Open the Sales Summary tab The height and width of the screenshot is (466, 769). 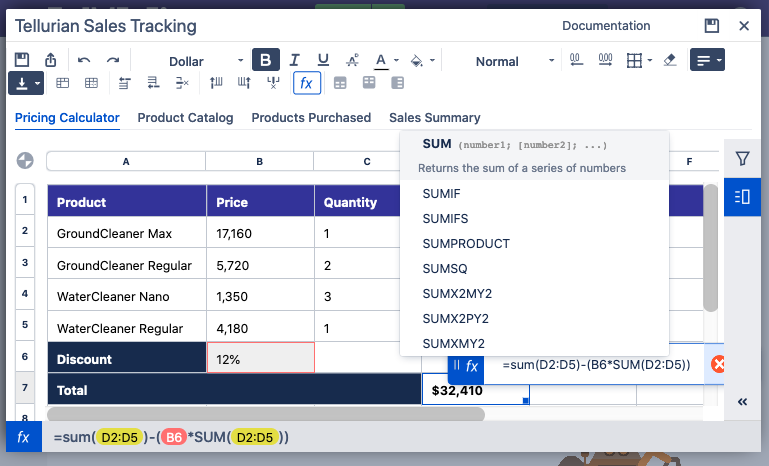[435, 118]
